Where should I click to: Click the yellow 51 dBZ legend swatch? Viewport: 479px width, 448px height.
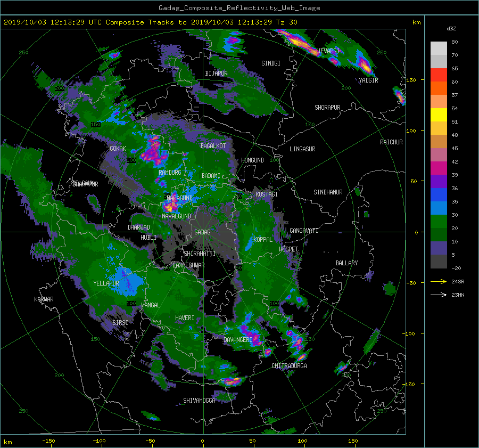pyautogui.click(x=439, y=115)
